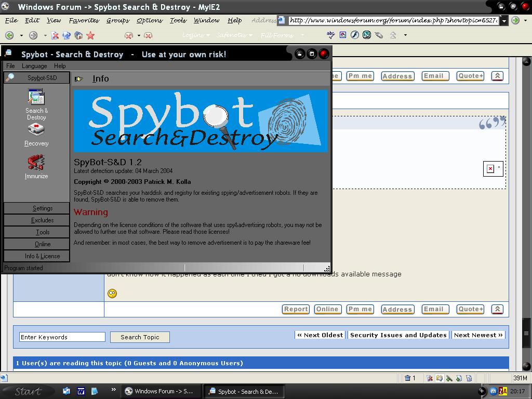
Task: Expand the Back button history dropdown
Action: [x=21, y=35]
